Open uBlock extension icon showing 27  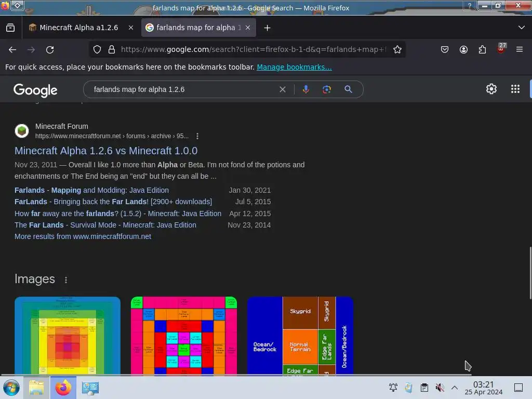pyautogui.click(x=501, y=48)
